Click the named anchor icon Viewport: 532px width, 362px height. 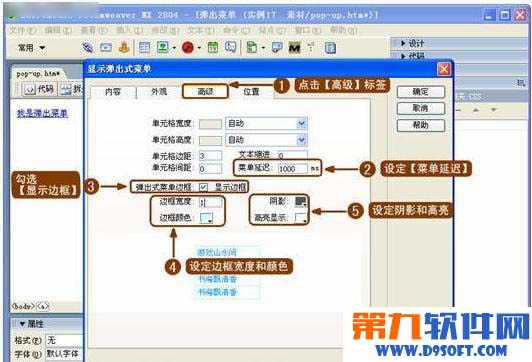tap(124, 47)
